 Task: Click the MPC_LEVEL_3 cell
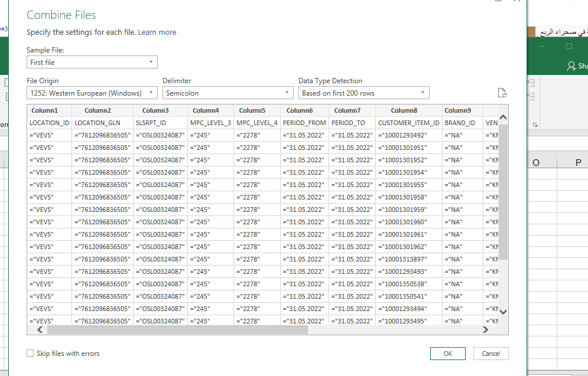210,123
